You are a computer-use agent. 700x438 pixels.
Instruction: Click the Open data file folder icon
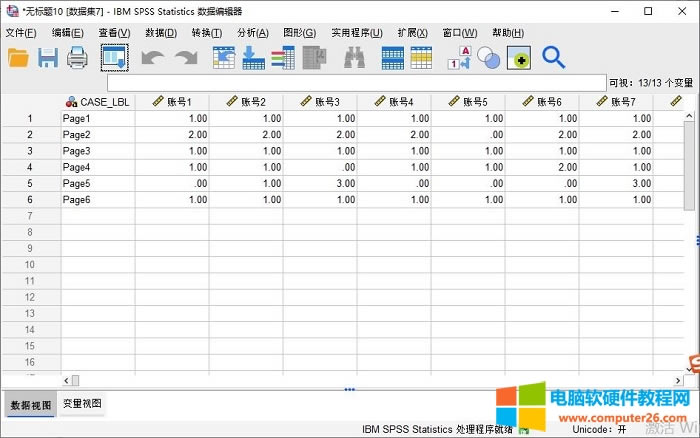(x=18, y=58)
